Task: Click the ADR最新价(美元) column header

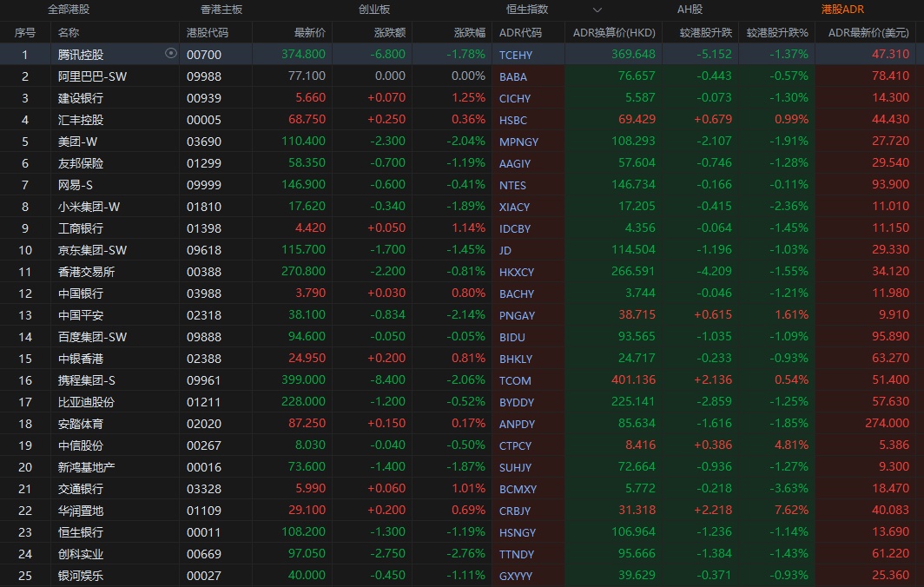Action: point(868,32)
